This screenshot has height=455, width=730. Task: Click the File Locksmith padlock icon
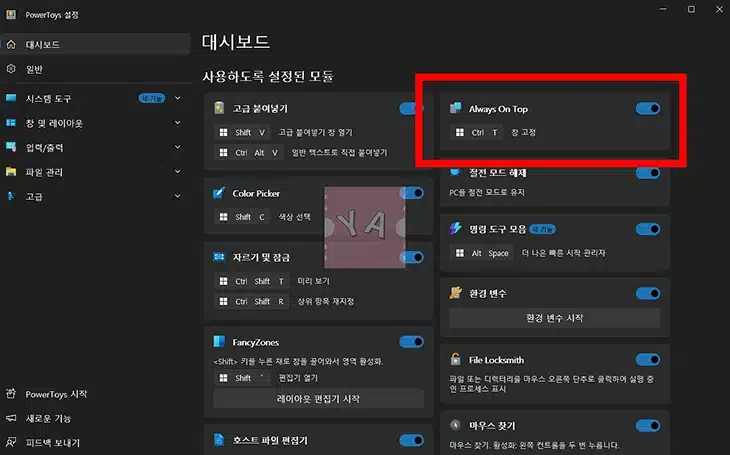(x=455, y=359)
